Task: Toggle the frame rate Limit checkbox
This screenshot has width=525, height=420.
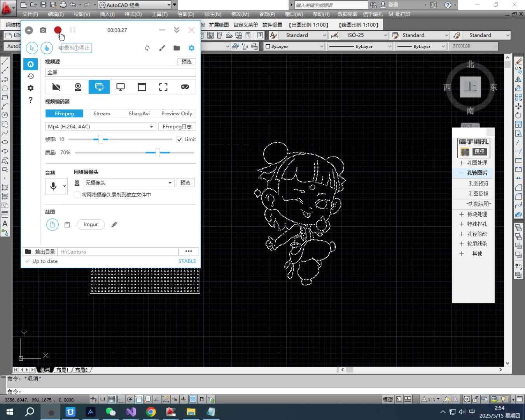Action: pyautogui.click(x=179, y=139)
